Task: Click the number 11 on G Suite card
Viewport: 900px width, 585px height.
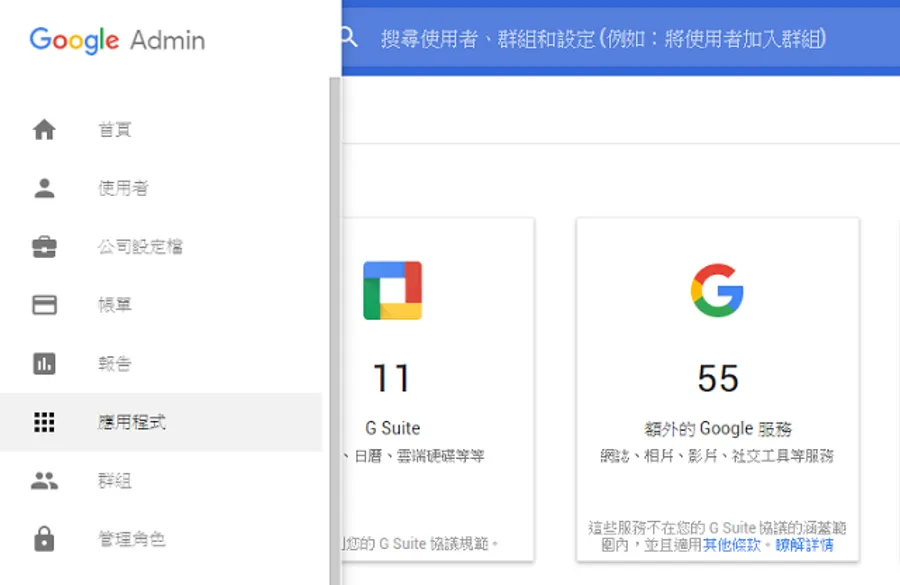Action: (391, 378)
